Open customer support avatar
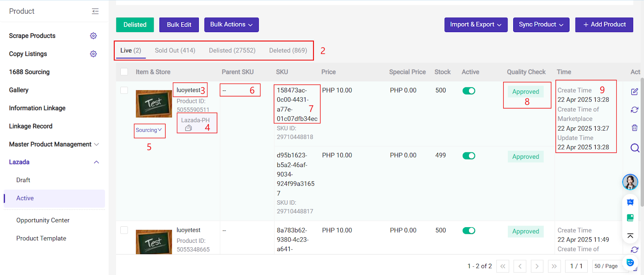This screenshot has height=275, width=644. coord(630,182)
